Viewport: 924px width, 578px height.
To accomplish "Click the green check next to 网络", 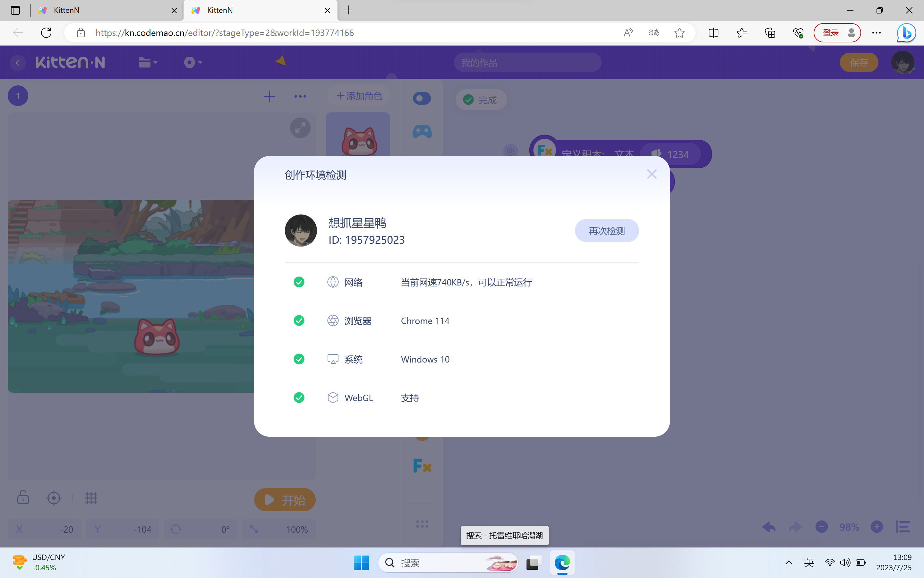I will pos(299,282).
